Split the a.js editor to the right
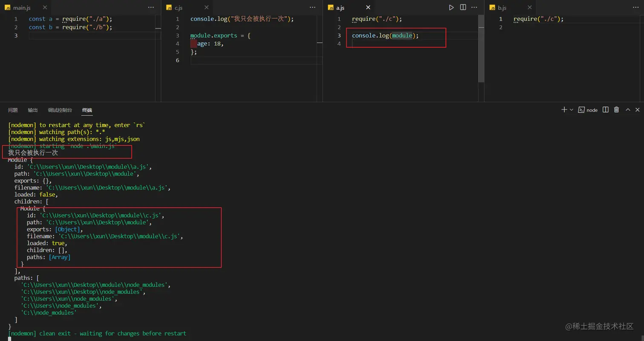The height and width of the screenshot is (341, 644). coord(463,8)
